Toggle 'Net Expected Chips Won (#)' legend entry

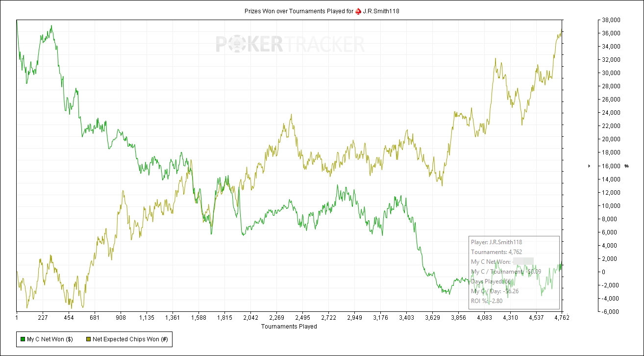[x=127, y=339]
